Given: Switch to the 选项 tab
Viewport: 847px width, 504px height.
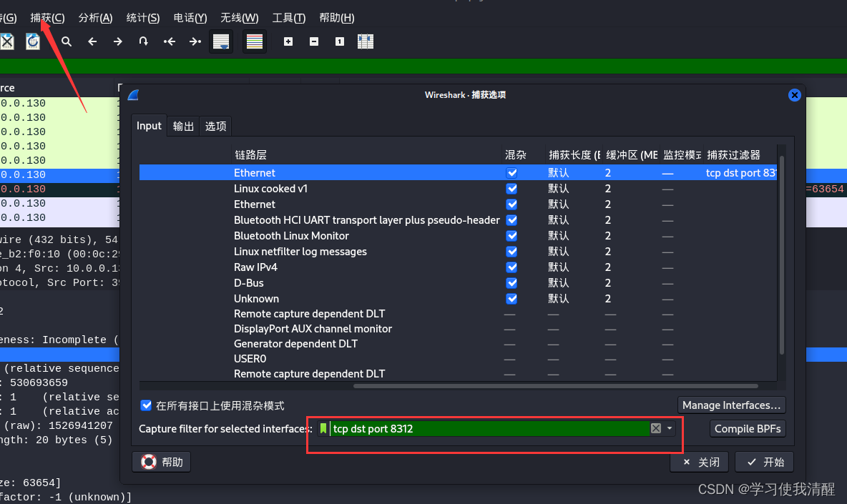Looking at the screenshot, I should [215, 127].
